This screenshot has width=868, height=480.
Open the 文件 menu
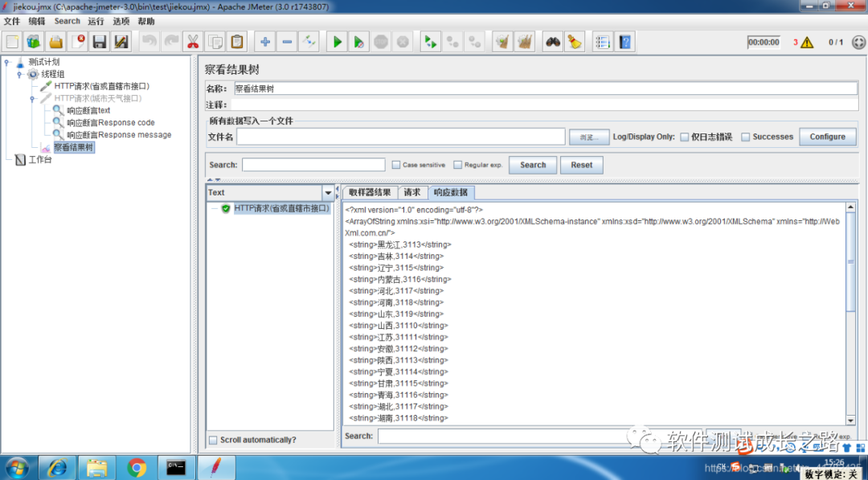(x=11, y=21)
